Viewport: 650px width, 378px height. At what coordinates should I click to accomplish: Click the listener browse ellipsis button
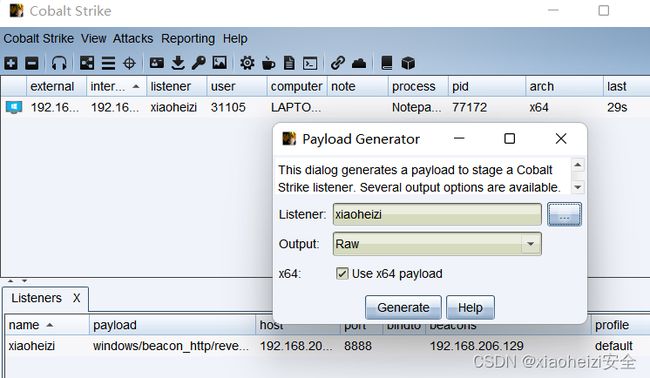point(564,214)
